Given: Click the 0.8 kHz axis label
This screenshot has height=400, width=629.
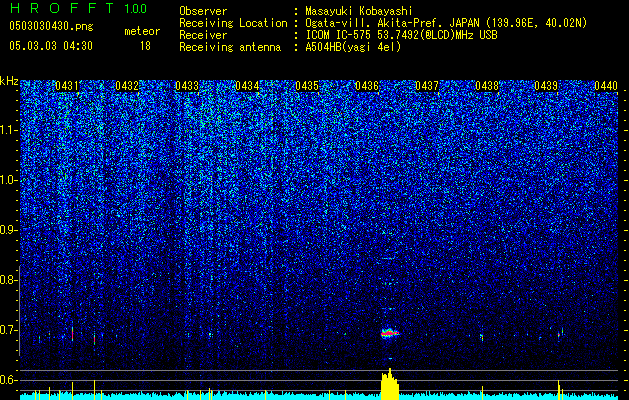Looking at the screenshot, I should point(8,280).
